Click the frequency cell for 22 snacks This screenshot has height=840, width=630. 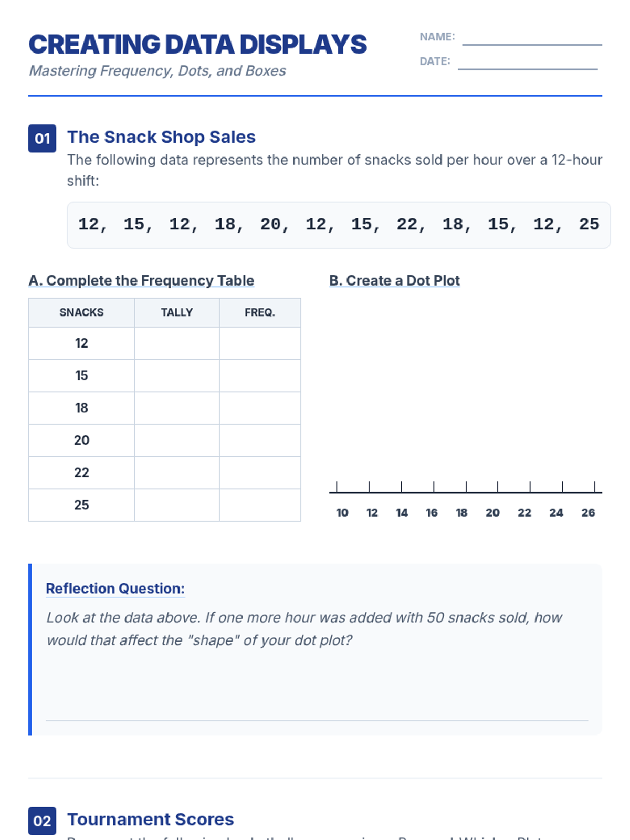click(260, 473)
